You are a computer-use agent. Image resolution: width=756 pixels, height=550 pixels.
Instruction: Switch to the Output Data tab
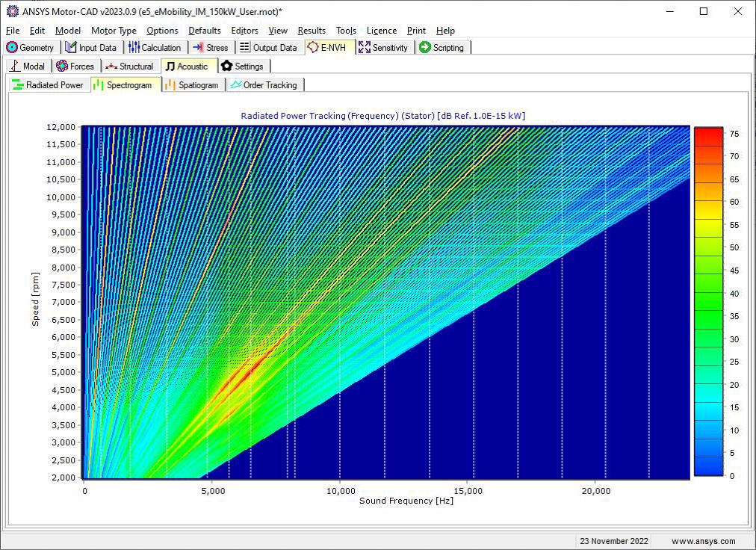(x=269, y=47)
